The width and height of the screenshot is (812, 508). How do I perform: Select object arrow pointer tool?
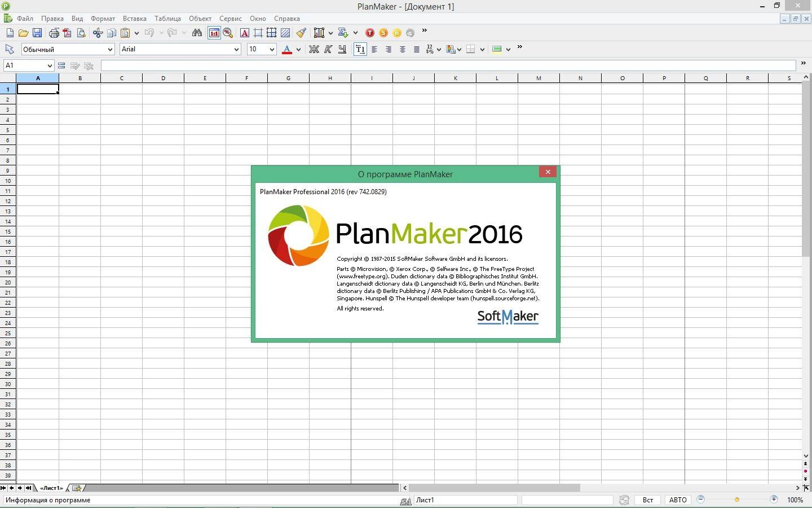(9, 49)
